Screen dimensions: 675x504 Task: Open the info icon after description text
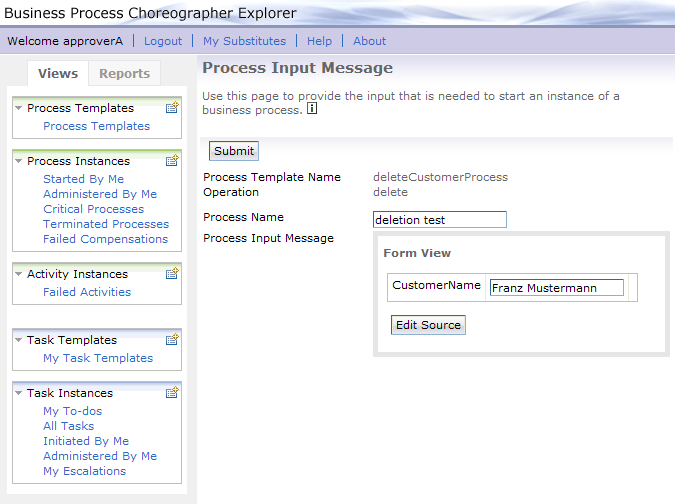click(x=312, y=108)
